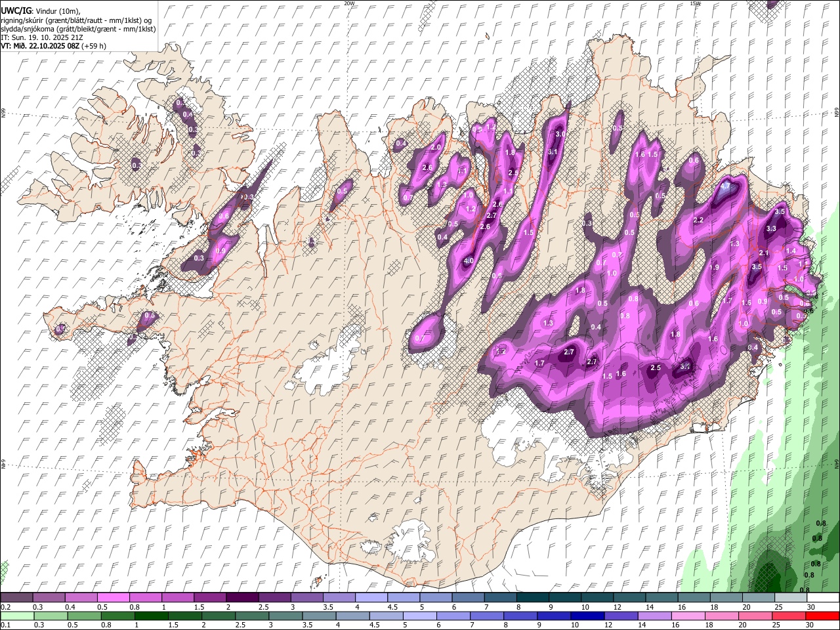Image resolution: width=840 pixels, height=630 pixels.
Task: Click the 'rigning/skúrir' legend description line
Action: [x=79, y=20]
